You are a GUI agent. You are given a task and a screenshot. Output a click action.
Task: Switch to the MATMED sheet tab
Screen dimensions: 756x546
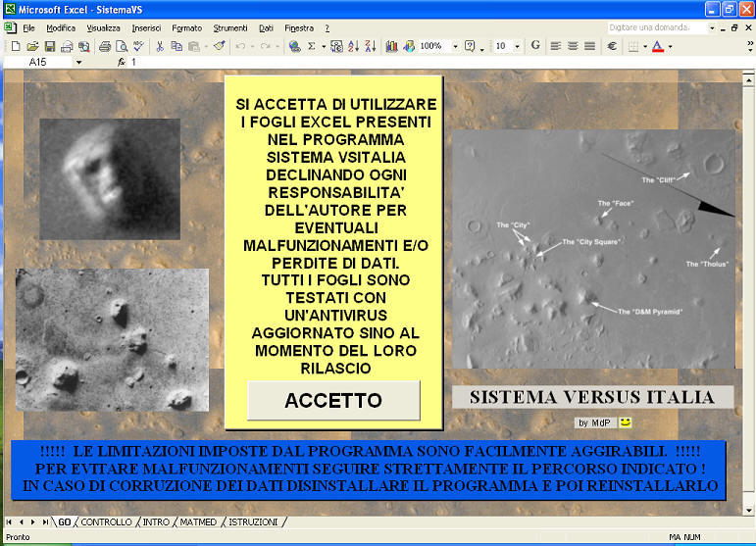point(198,521)
